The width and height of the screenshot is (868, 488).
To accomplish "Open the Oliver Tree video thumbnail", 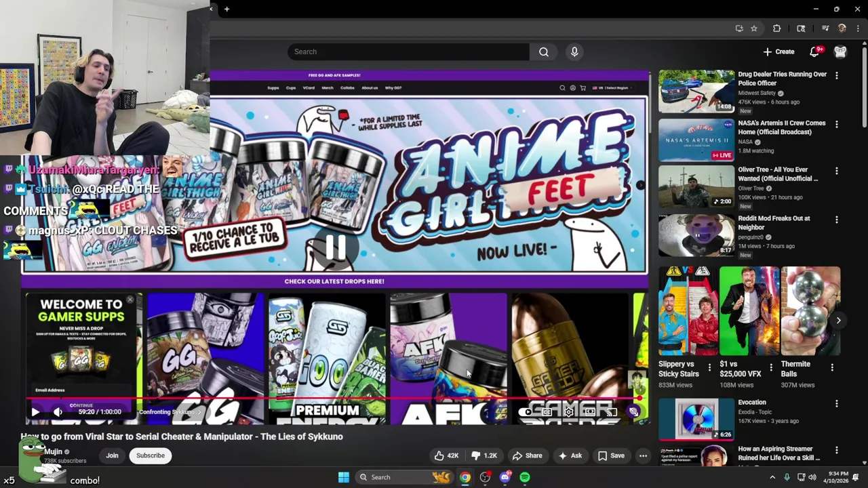I will 696,186.
